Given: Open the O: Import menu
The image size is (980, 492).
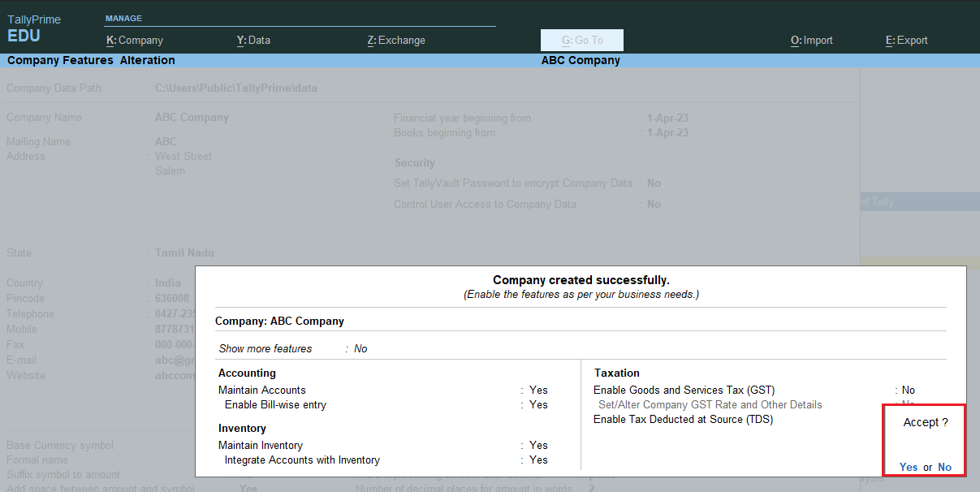Looking at the screenshot, I should (x=811, y=39).
